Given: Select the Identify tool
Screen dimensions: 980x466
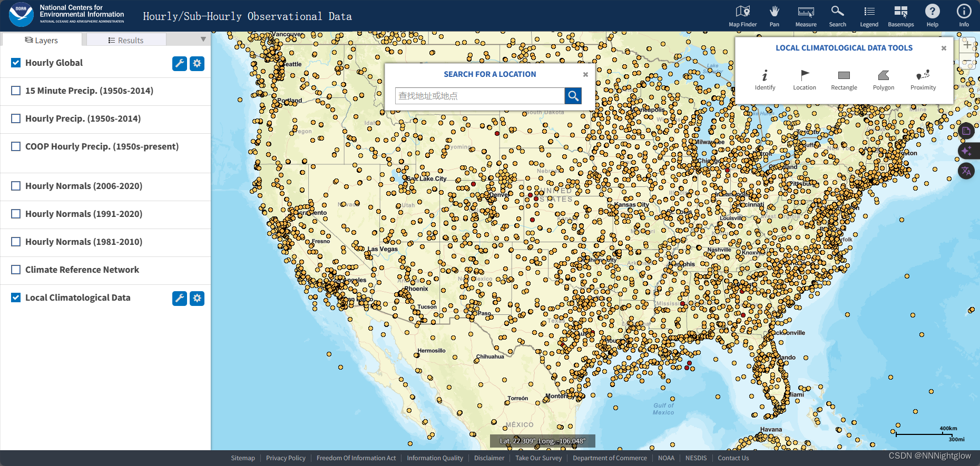Looking at the screenshot, I should point(765,80).
